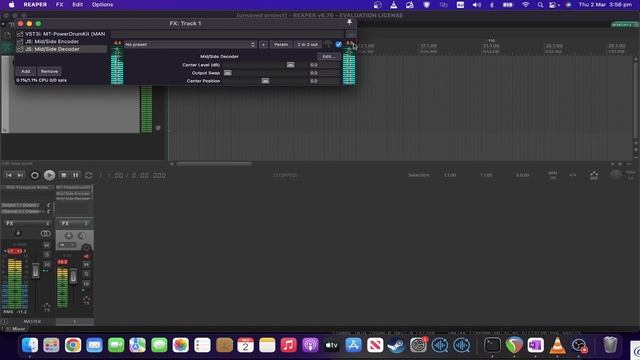
Task: Open Music app from the Dock
Action: click(289, 345)
